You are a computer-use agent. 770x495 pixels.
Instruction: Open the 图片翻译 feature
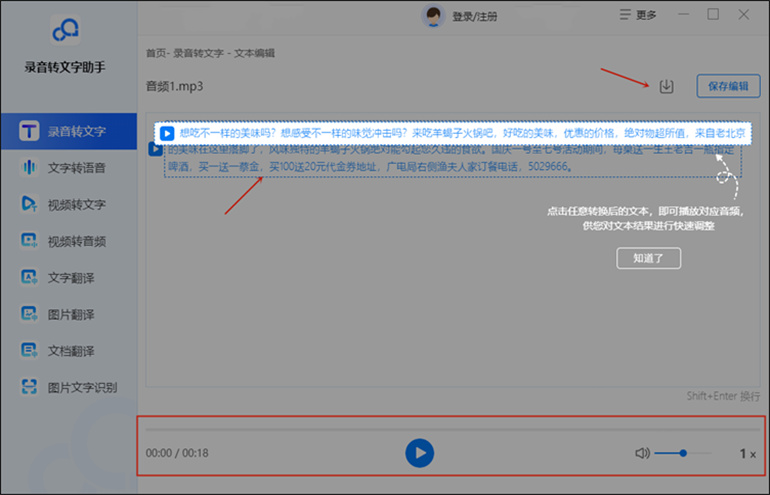click(69, 314)
